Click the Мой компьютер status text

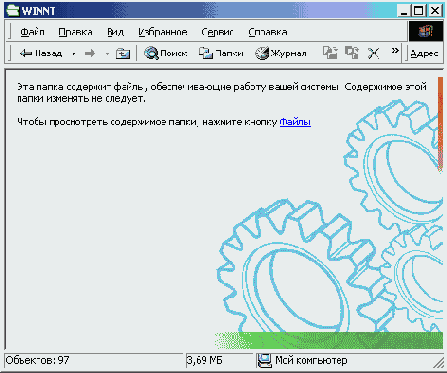(x=311, y=360)
